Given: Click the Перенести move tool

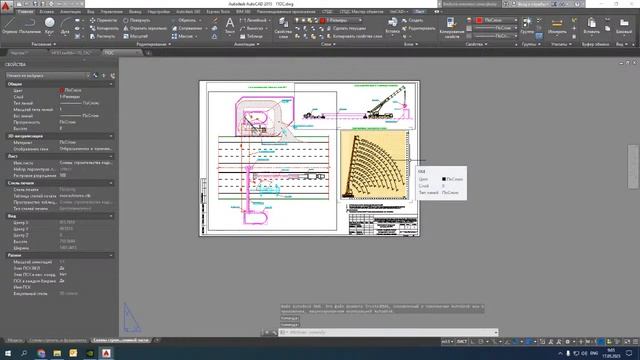Looking at the screenshot, I should coord(103,20).
